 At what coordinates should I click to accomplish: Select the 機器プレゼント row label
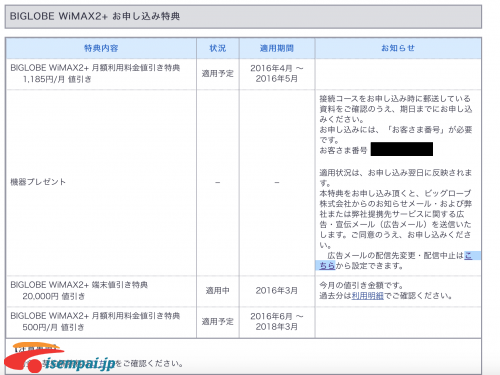[38, 182]
